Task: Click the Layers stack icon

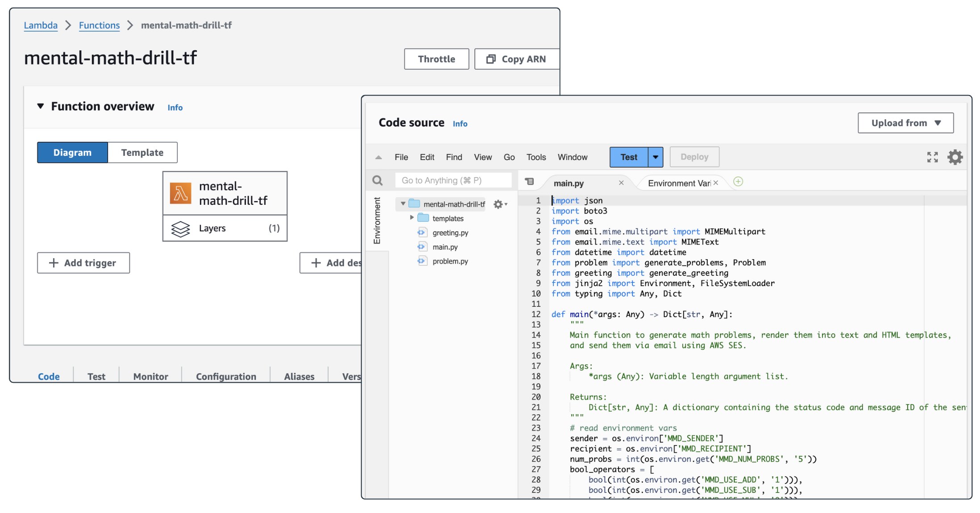Action: tap(181, 229)
